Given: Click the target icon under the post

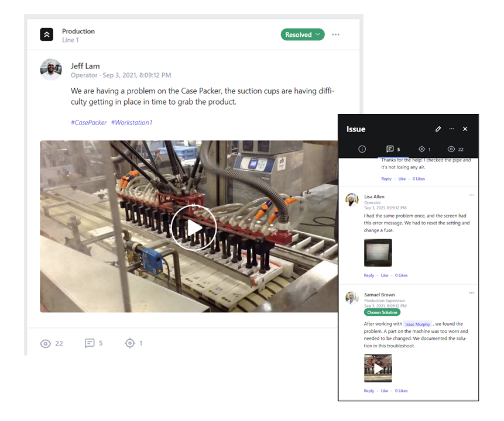Looking at the screenshot, I should coord(130,344).
